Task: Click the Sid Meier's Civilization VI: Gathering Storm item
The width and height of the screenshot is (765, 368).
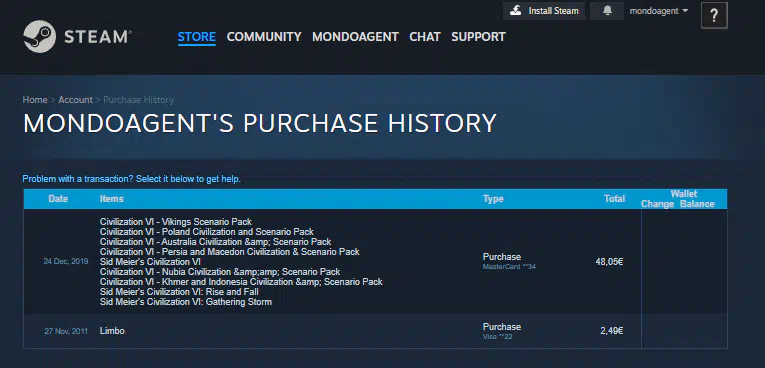Action: click(186, 302)
